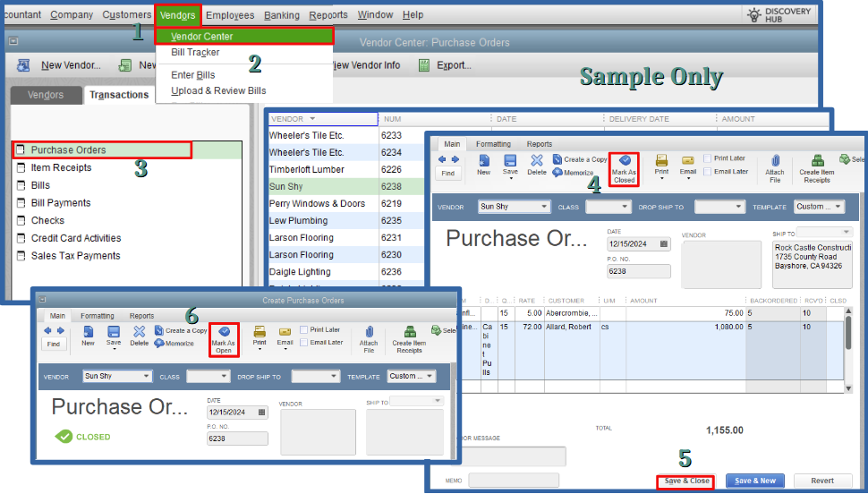This screenshot has width=868, height=494.
Task: Select Timberloft Lumber row
Action: (346, 169)
